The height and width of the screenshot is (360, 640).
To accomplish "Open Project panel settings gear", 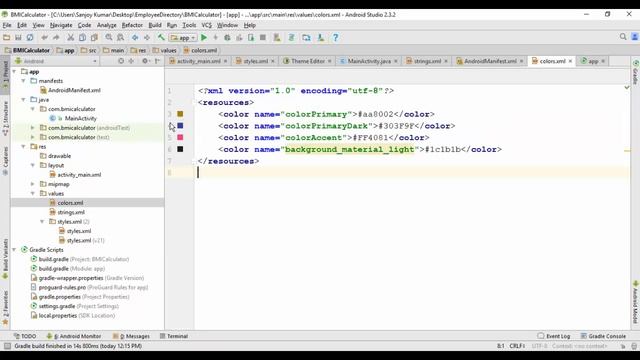I will coord(145,61).
